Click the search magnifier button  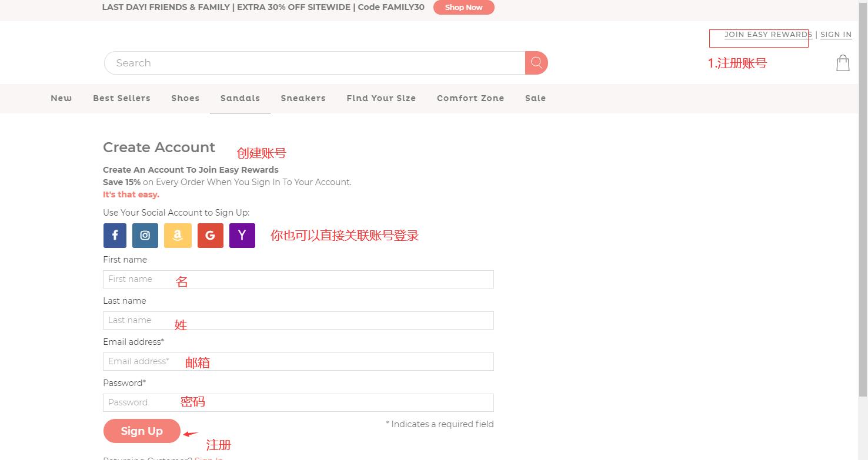coord(536,63)
